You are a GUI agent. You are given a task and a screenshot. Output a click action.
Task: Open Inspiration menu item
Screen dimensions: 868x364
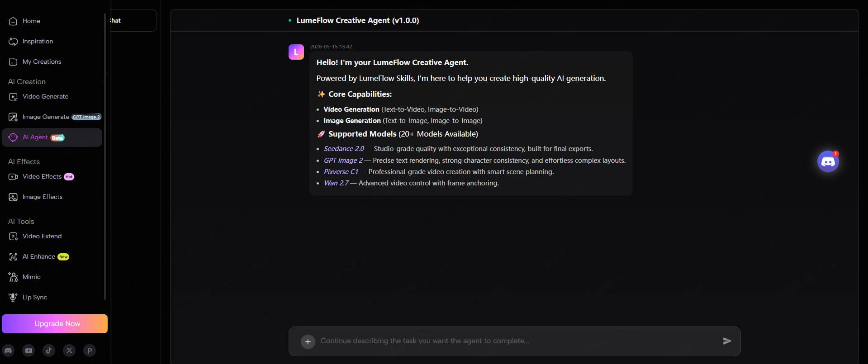pos(52,42)
